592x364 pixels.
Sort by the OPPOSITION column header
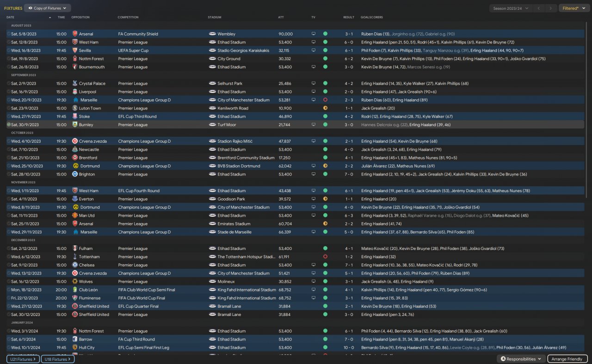[x=80, y=17]
